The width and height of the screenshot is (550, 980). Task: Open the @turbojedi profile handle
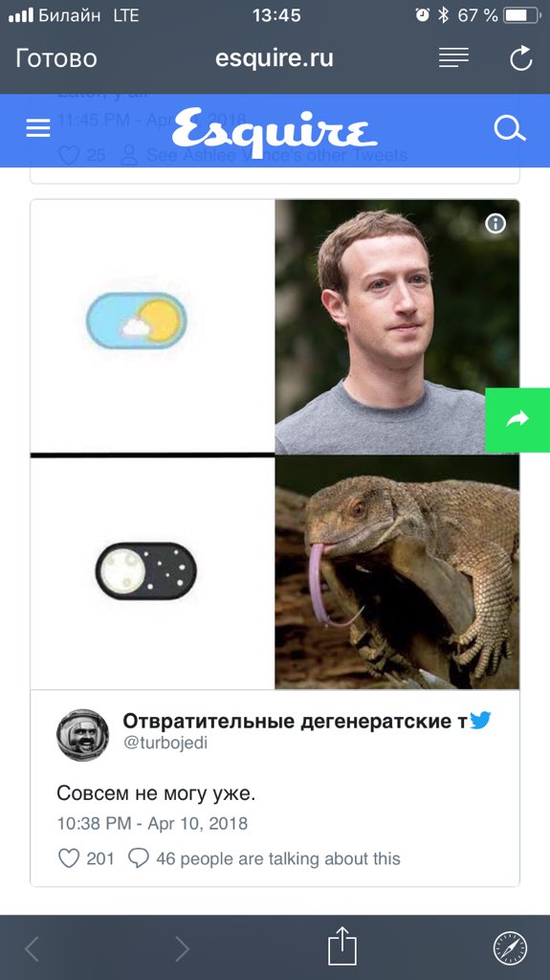[x=165, y=743]
